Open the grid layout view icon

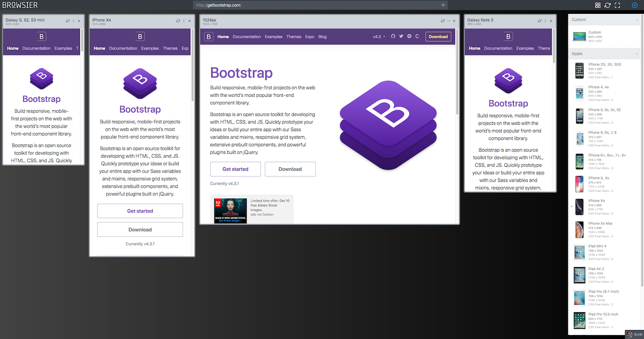598,5
